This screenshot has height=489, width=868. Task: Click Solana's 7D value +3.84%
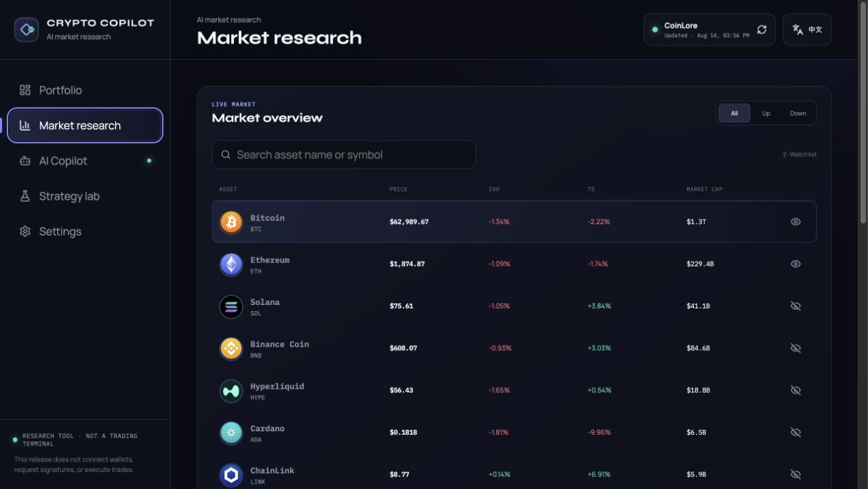pyautogui.click(x=599, y=306)
